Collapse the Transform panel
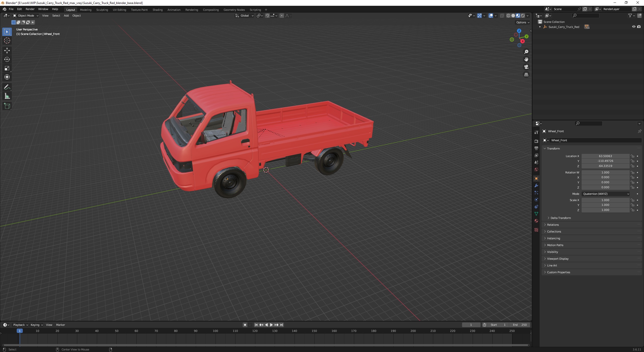This screenshot has height=352, width=644. point(553,149)
